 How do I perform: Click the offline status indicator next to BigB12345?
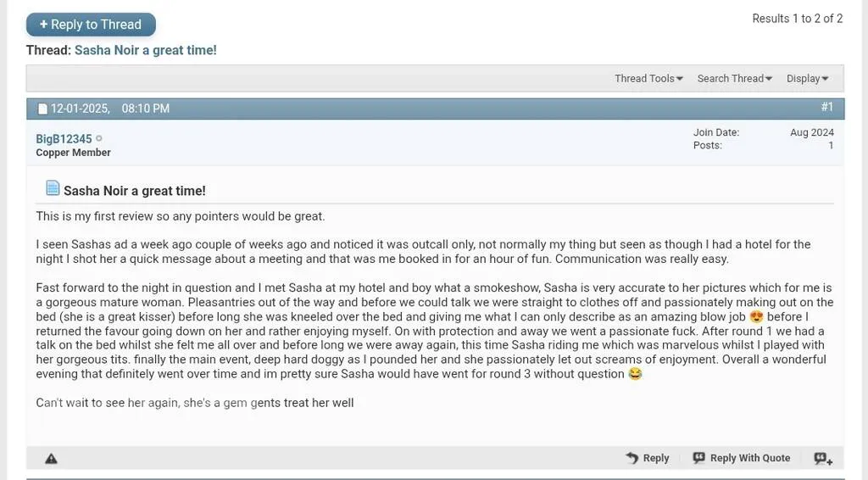[x=99, y=138]
